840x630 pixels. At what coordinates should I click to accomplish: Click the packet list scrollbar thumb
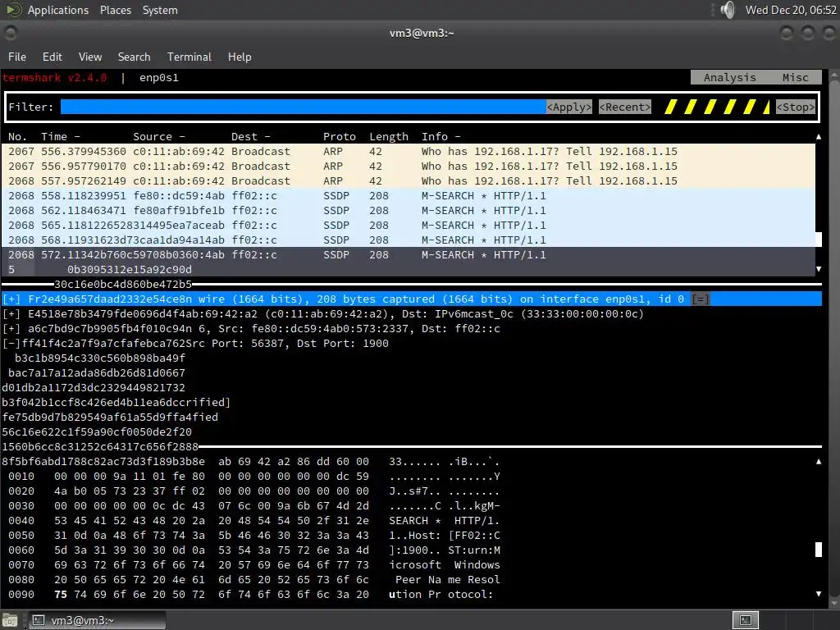tap(819, 240)
